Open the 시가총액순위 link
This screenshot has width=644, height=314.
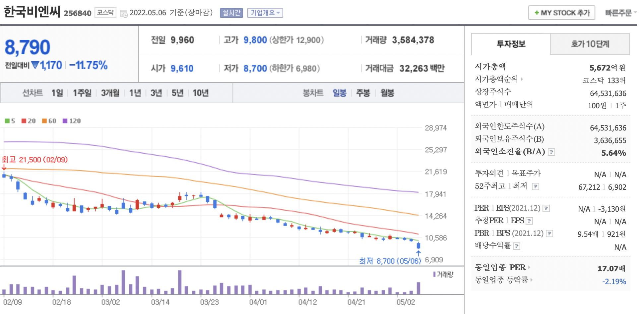pos(496,79)
